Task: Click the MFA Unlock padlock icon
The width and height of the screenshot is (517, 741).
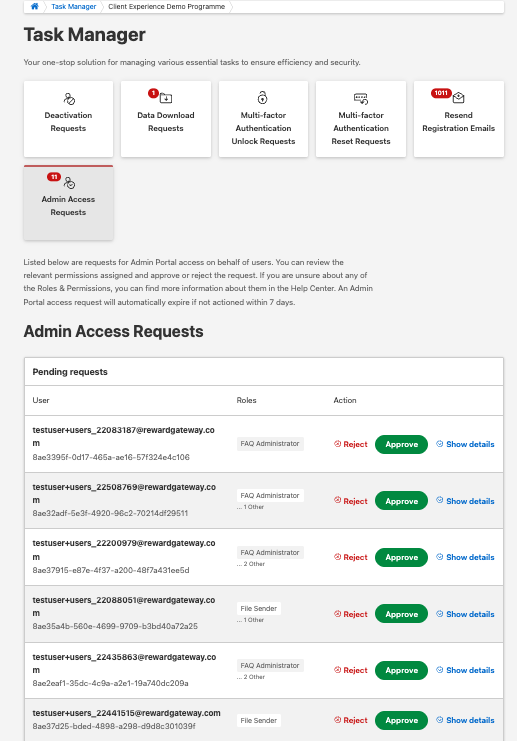Action: [x=262, y=98]
